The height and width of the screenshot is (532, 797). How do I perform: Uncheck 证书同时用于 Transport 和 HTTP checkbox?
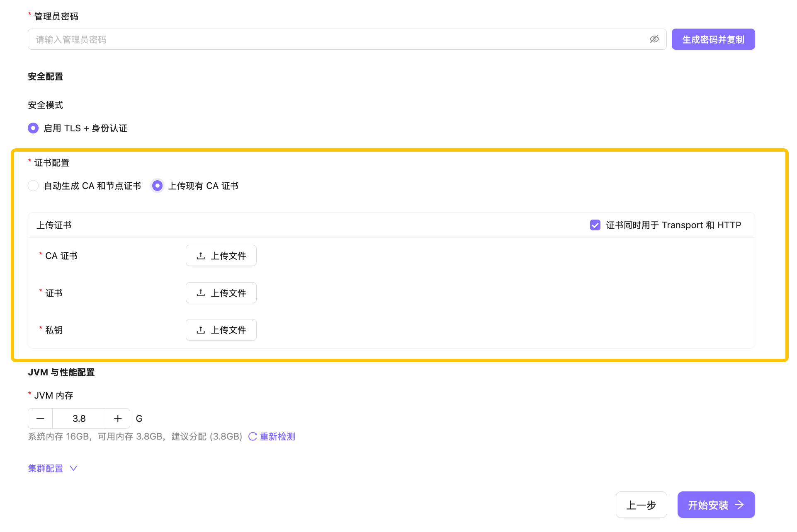pyautogui.click(x=595, y=225)
